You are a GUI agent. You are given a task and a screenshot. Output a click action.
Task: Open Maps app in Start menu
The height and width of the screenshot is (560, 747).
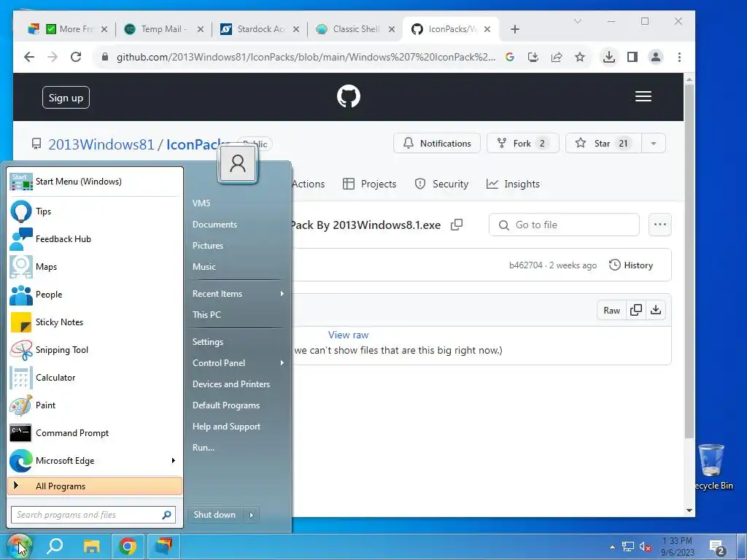pos(95,267)
